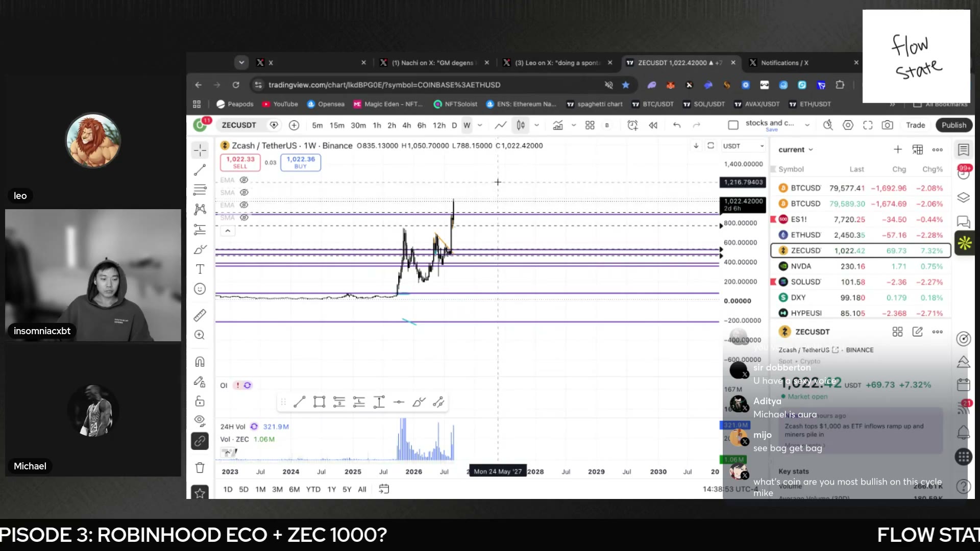Open the Fibonacci retracement tool group
Screen dimensions: 980x551
tap(200, 190)
